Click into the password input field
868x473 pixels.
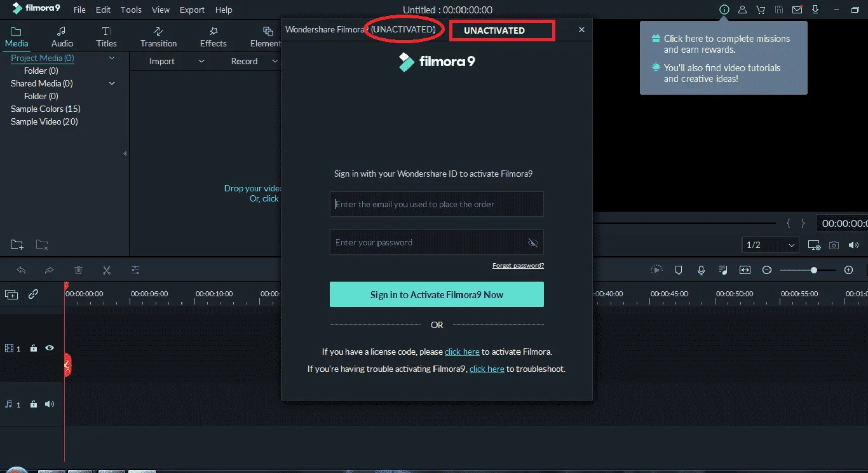pos(437,242)
